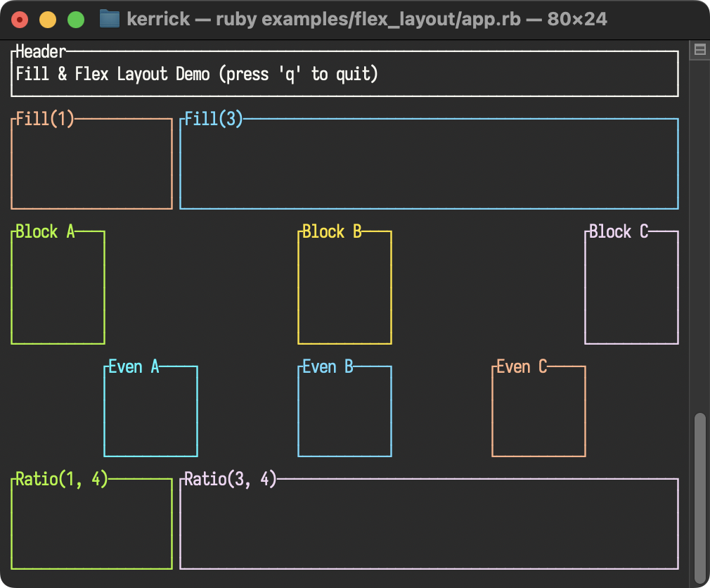Click the folder proxy icon in title bar

coord(109,18)
